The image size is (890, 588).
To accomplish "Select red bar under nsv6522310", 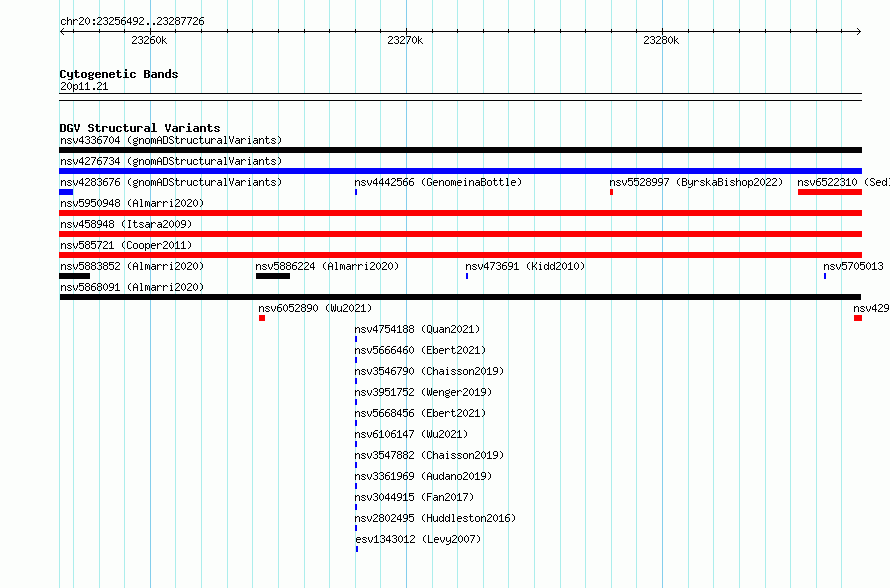I will [830, 192].
